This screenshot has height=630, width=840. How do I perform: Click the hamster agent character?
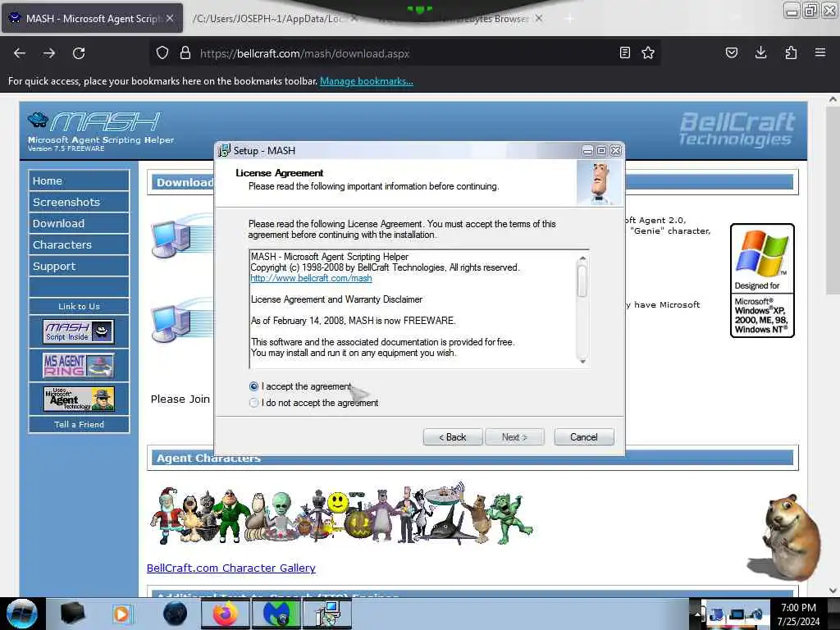click(x=785, y=537)
